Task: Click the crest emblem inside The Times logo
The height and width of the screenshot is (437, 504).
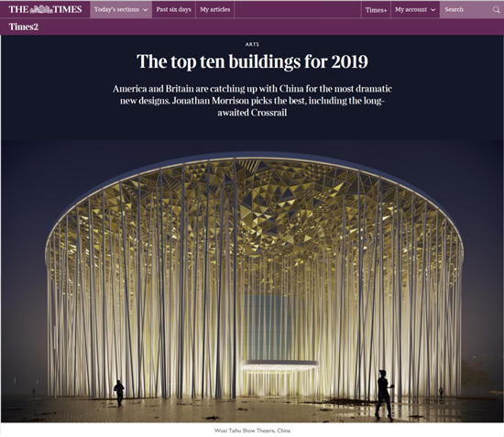Action: [x=41, y=10]
